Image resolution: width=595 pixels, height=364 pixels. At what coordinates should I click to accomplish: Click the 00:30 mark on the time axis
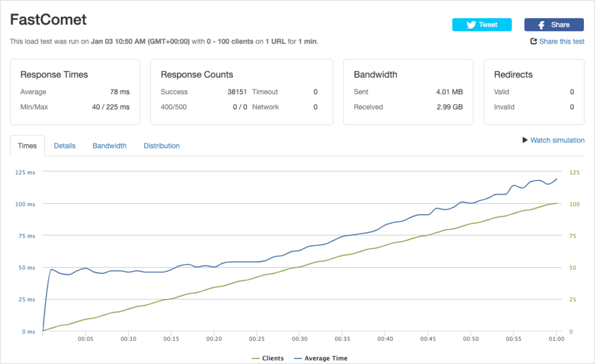[x=299, y=338]
